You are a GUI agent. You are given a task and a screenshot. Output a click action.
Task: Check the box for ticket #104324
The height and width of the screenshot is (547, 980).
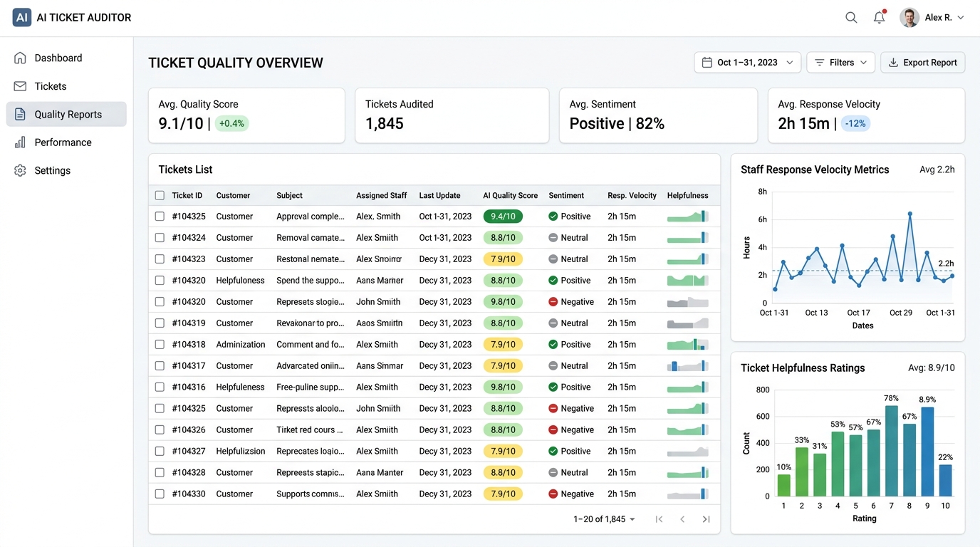pyautogui.click(x=160, y=238)
